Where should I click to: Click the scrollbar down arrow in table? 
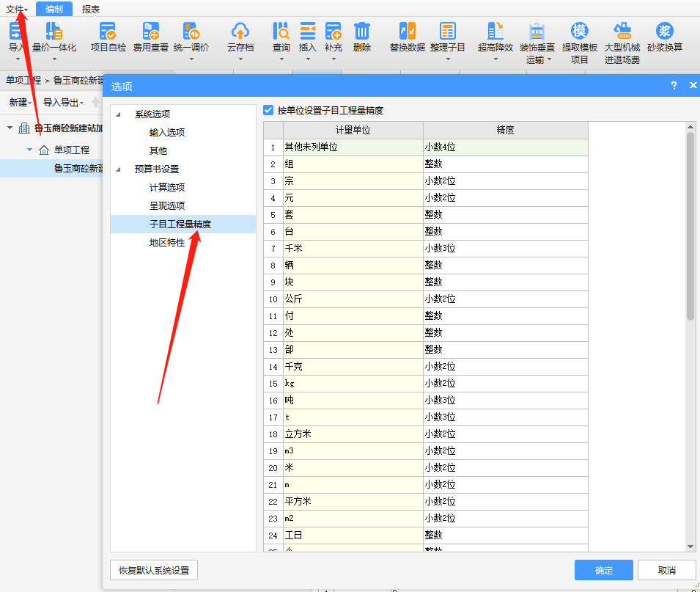pyautogui.click(x=690, y=547)
